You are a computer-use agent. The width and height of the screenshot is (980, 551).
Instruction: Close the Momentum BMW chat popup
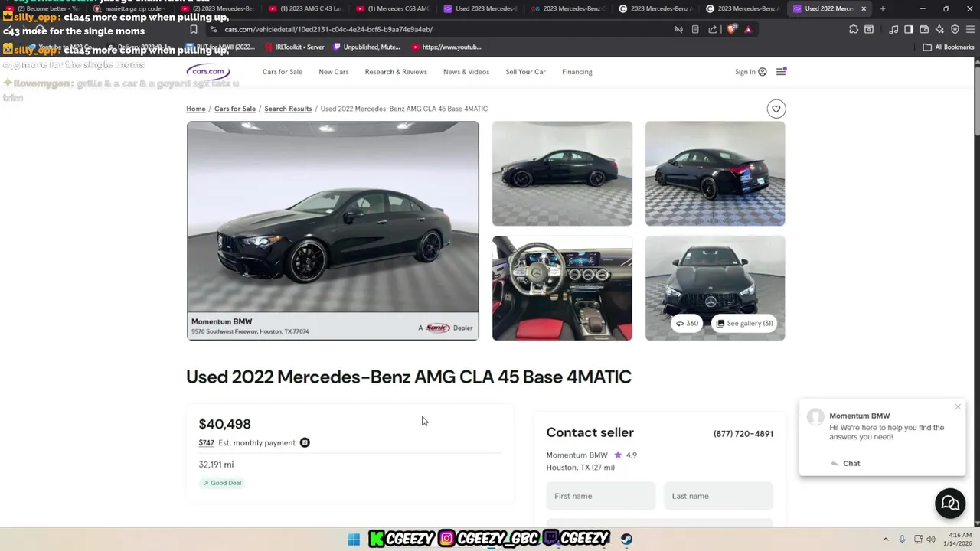pos(957,406)
